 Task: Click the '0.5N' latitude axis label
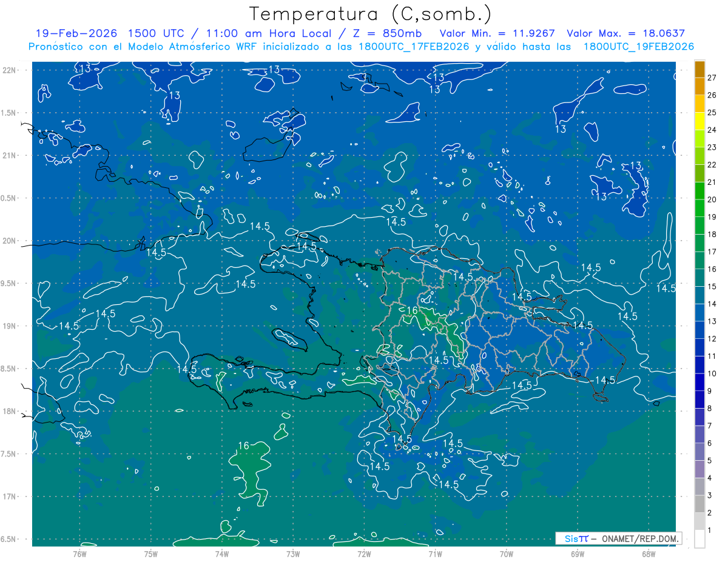pyautogui.click(x=9, y=198)
